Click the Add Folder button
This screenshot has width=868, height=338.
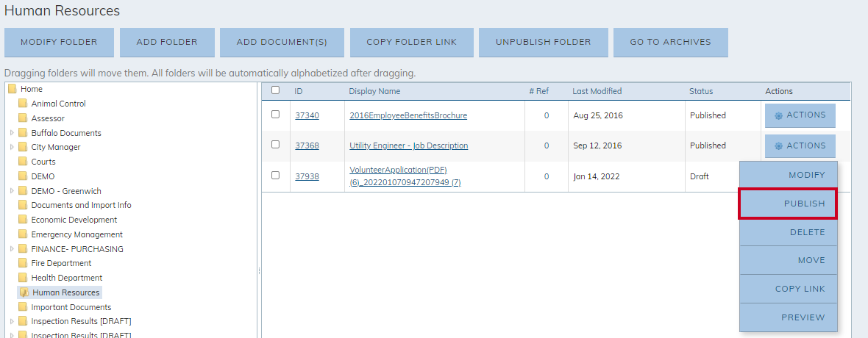[167, 42]
